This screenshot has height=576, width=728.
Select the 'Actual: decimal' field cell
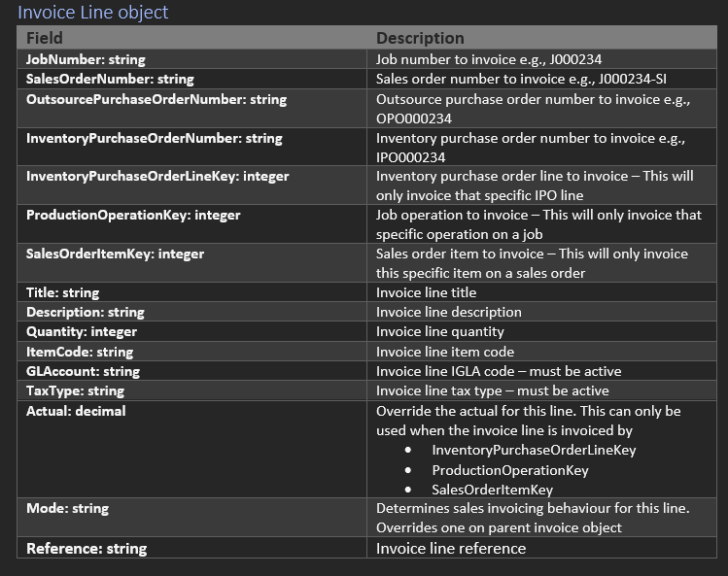(x=191, y=450)
